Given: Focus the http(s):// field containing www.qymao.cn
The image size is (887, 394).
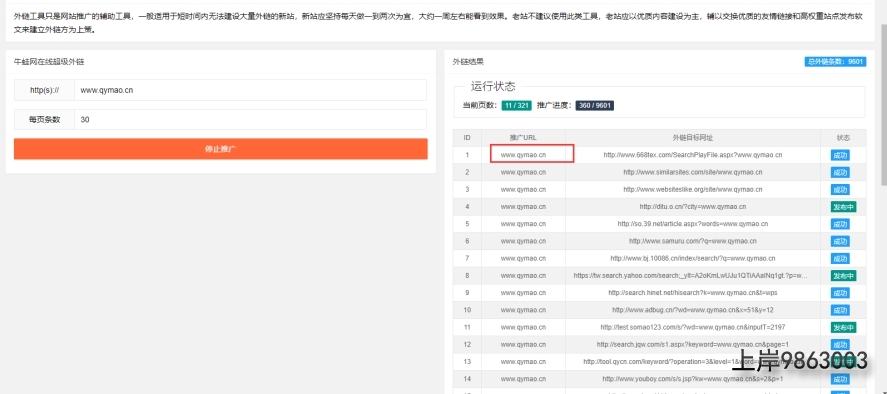Looking at the screenshot, I should (x=251, y=90).
